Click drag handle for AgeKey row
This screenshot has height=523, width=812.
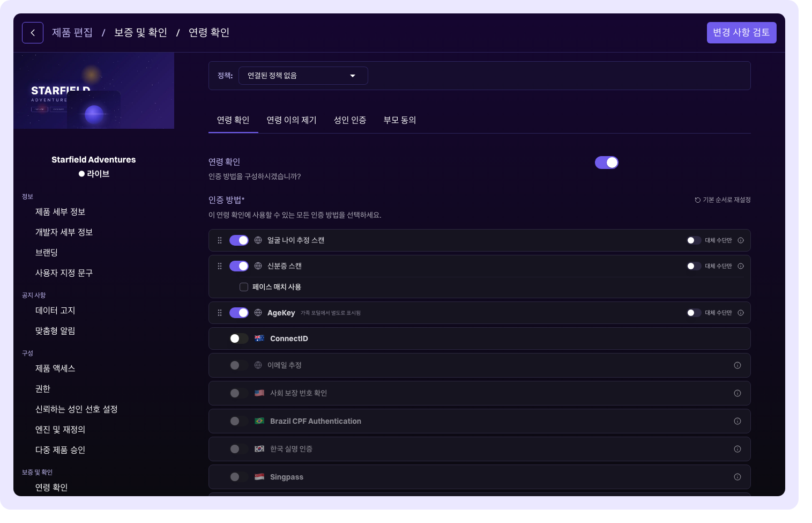tap(220, 313)
